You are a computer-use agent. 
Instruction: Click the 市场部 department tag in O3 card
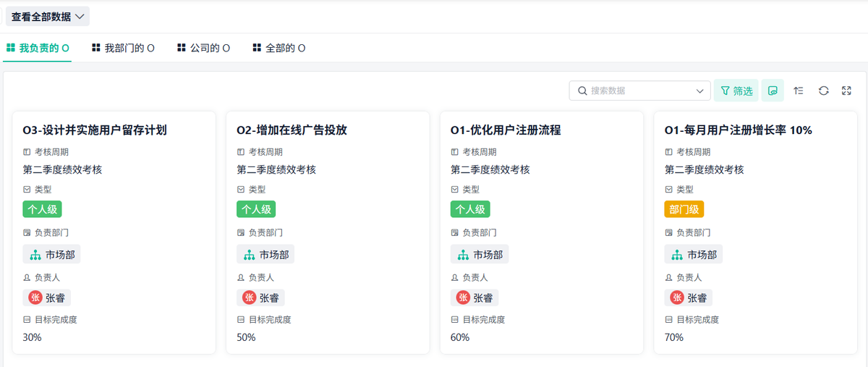51,255
